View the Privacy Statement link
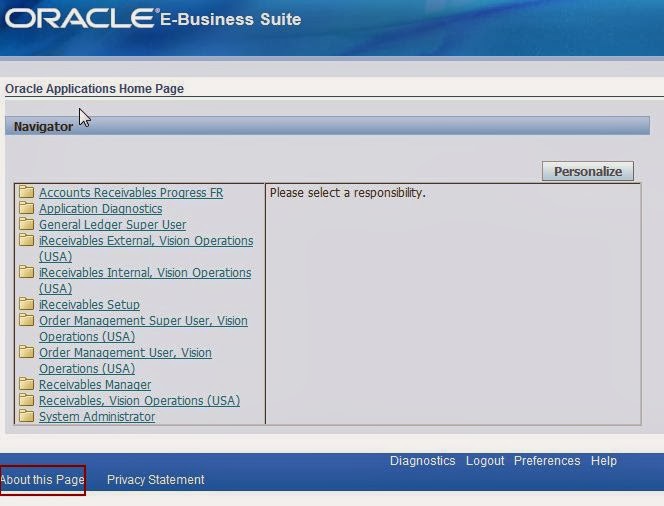The height and width of the screenshot is (506, 664). tap(155, 480)
